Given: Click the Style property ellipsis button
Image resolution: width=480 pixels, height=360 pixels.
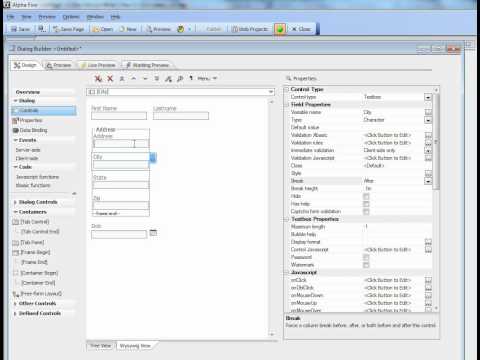Looking at the screenshot, I should (428, 173).
